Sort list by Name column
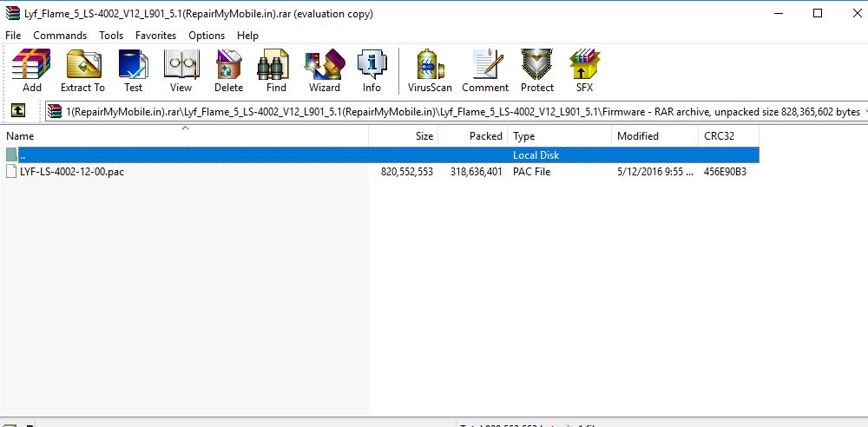The width and height of the screenshot is (868, 427). coord(184,135)
